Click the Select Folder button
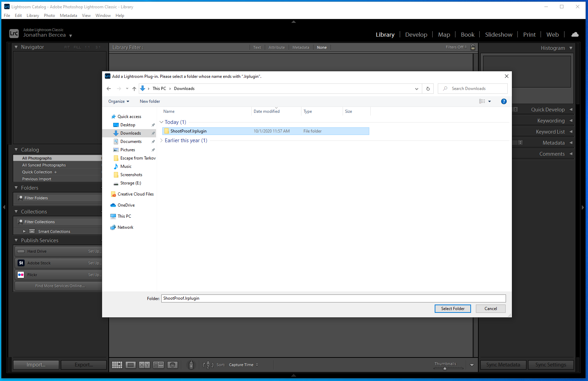 [x=453, y=309]
